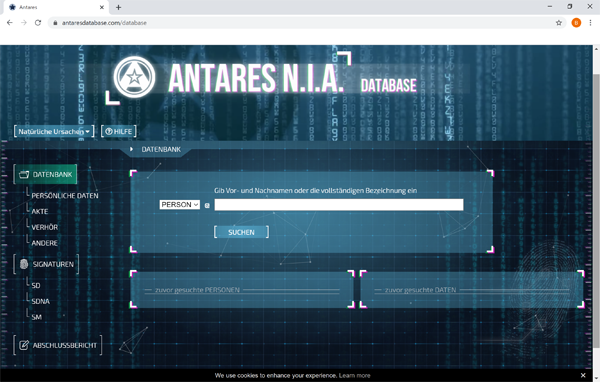Open a new browser tab
600x382 pixels.
click(118, 7)
